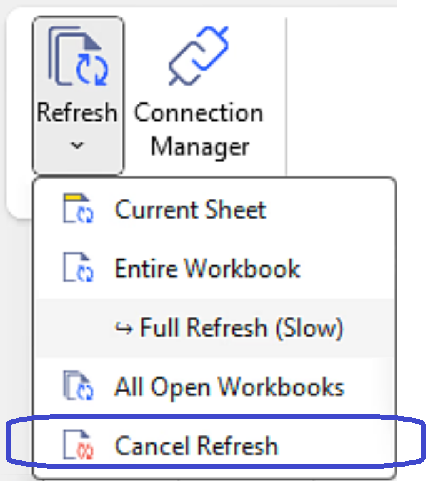Image resolution: width=448 pixels, height=481 pixels.
Task: Click the Current Sheet refresh icon
Action: (78, 209)
